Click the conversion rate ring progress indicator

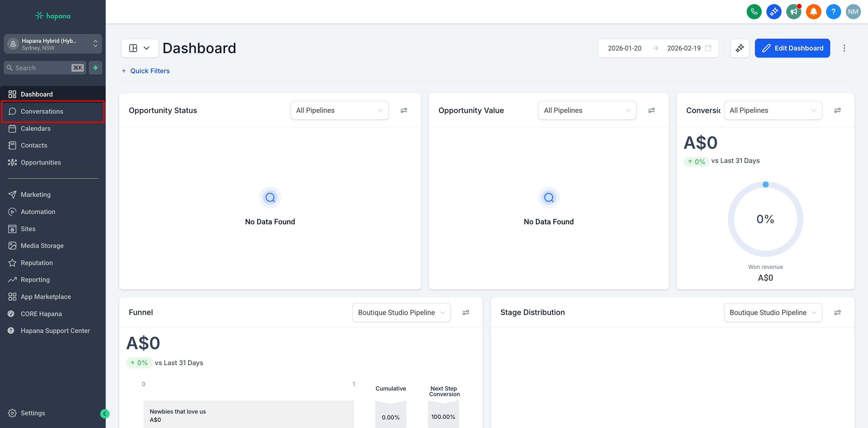765,219
